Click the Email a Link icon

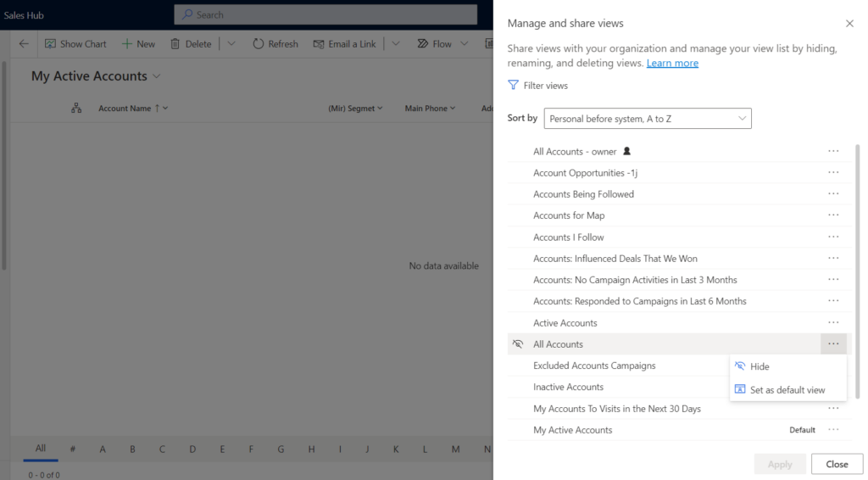pos(319,44)
